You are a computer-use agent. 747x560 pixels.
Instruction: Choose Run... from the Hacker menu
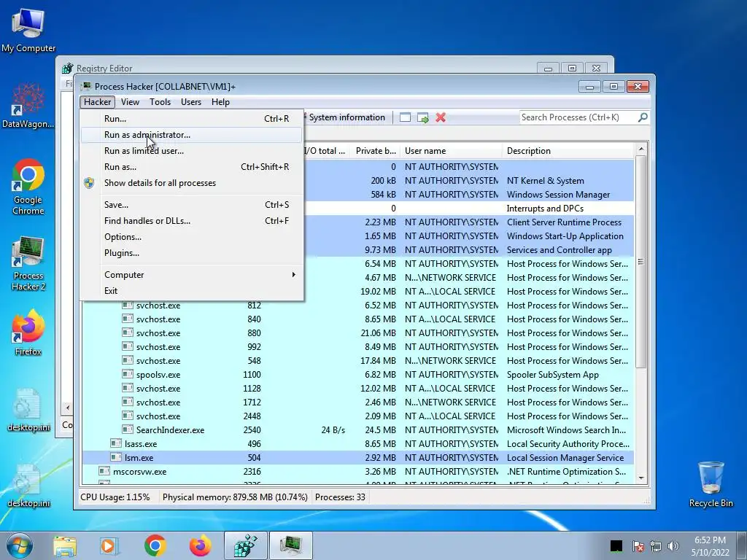click(x=192, y=119)
